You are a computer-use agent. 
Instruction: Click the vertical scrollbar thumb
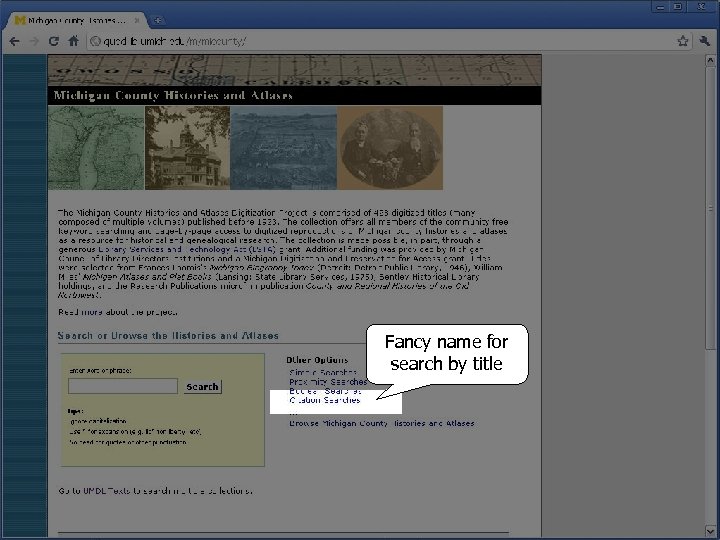[x=710, y=208]
